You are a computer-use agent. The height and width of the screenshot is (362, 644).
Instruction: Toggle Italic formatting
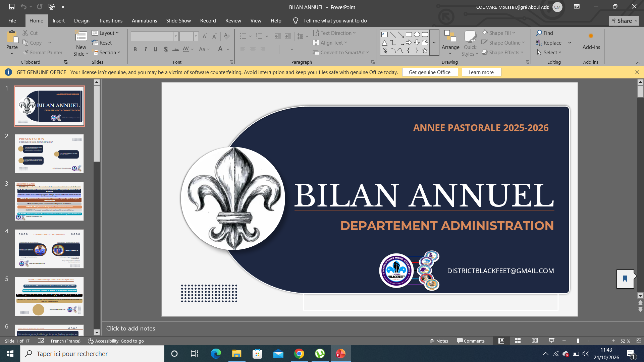(x=145, y=49)
